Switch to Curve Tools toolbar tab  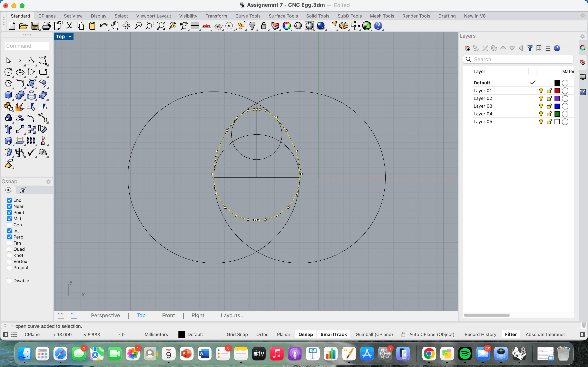click(x=248, y=16)
